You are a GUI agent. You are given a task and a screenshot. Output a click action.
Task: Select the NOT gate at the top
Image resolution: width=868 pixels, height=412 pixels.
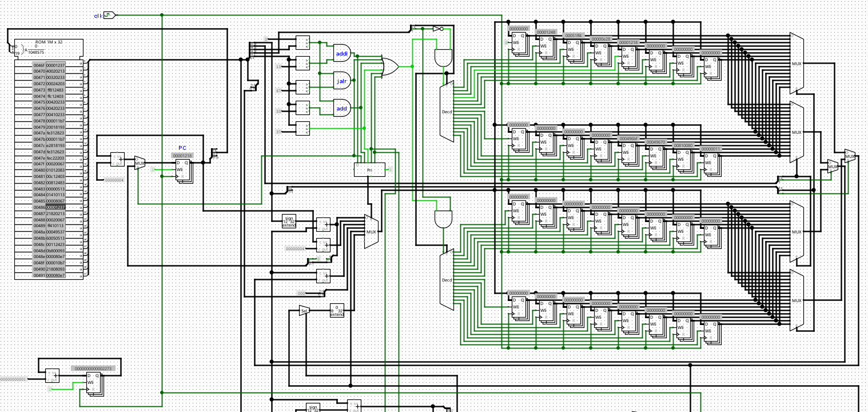[x=437, y=28]
